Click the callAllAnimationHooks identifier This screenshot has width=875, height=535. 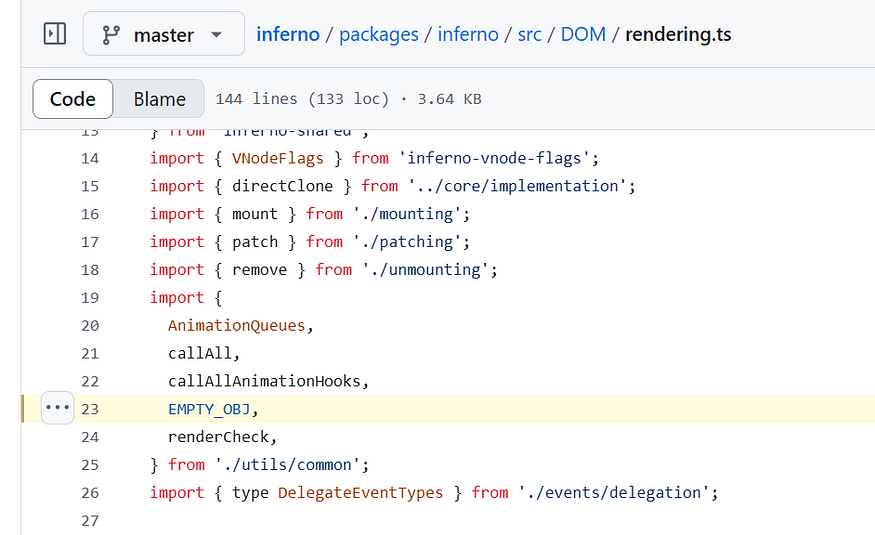(x=265, y=382)
